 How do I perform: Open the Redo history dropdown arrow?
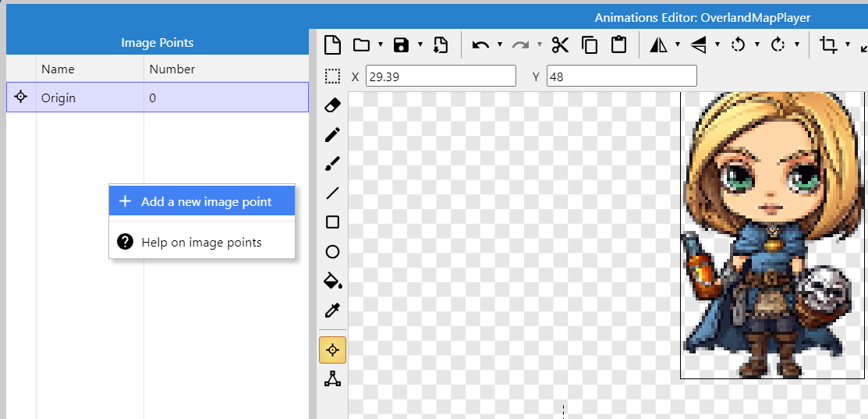[x=540, y=44]
